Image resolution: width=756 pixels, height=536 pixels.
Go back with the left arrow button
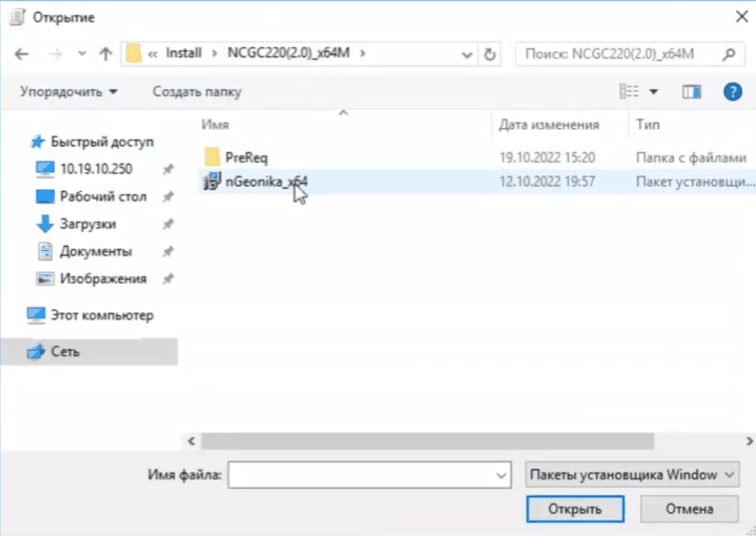(x=21, y=54)
